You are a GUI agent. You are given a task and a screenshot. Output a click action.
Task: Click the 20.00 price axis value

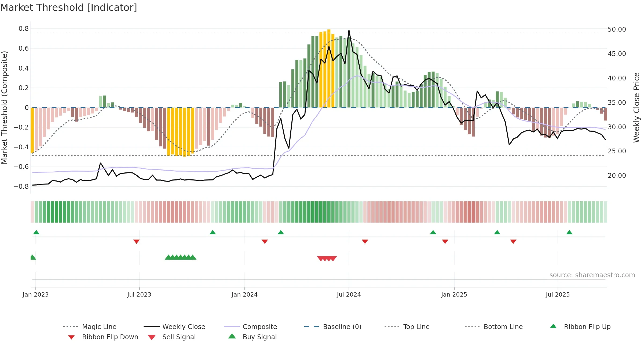click(617, 175)
